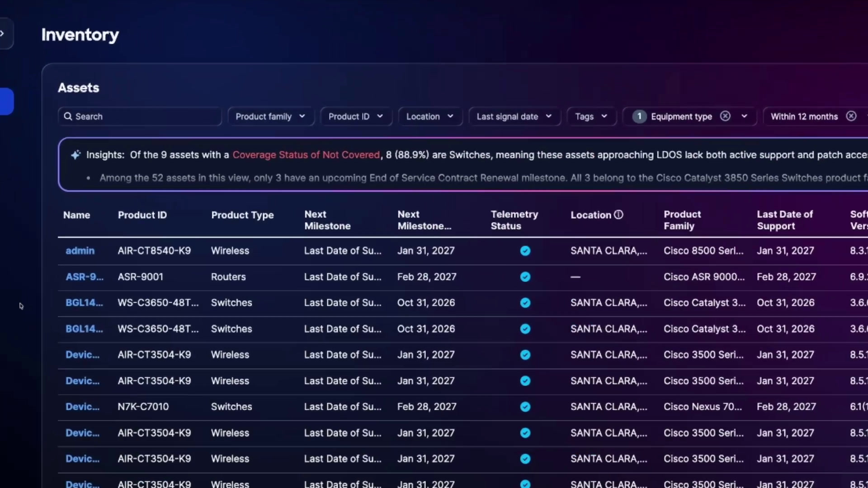This screenshot has height=488, width=868.
Task: Open the Location filter dropdown
Action: pyautogui.click(x=430, y=117)
